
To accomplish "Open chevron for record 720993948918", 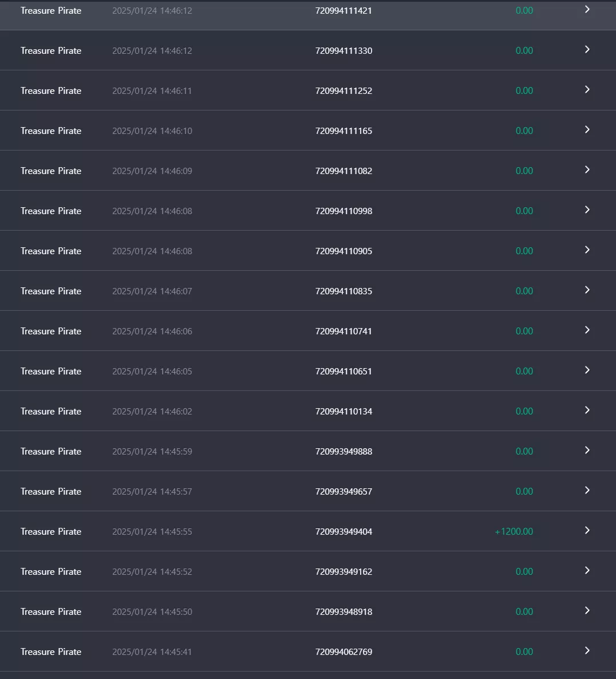I will click(x=587, y=610).
